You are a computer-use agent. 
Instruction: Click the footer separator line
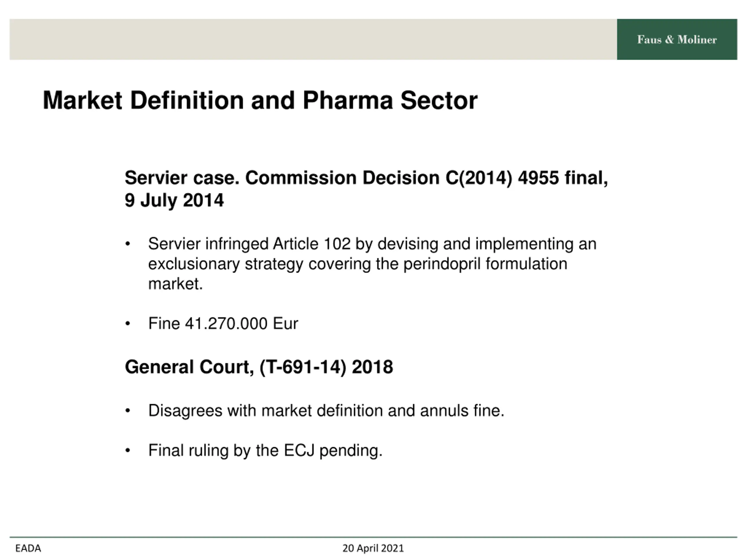pos(373,537)
